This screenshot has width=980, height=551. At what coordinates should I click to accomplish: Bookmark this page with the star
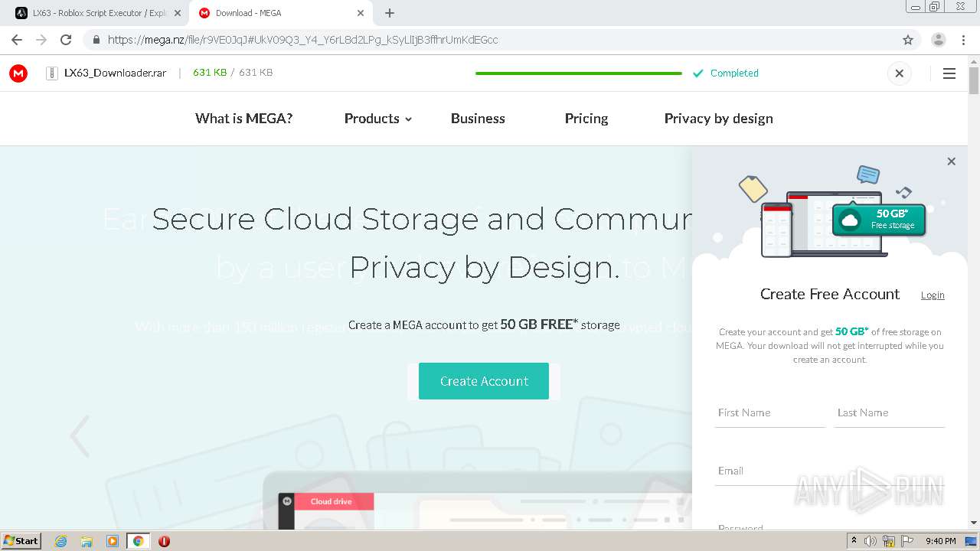(x=908, y=40)
